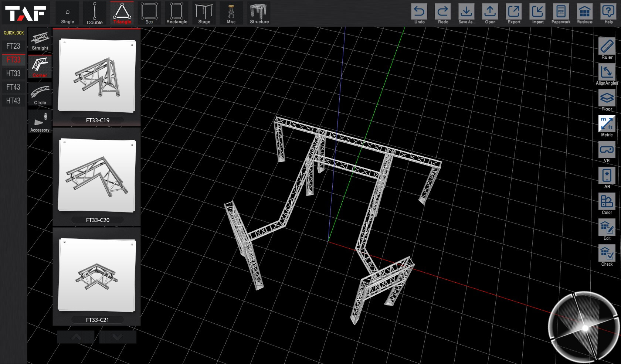Choose the FT23 truss series
Viewport: 621px width, 364px height.
pos(13,46)
